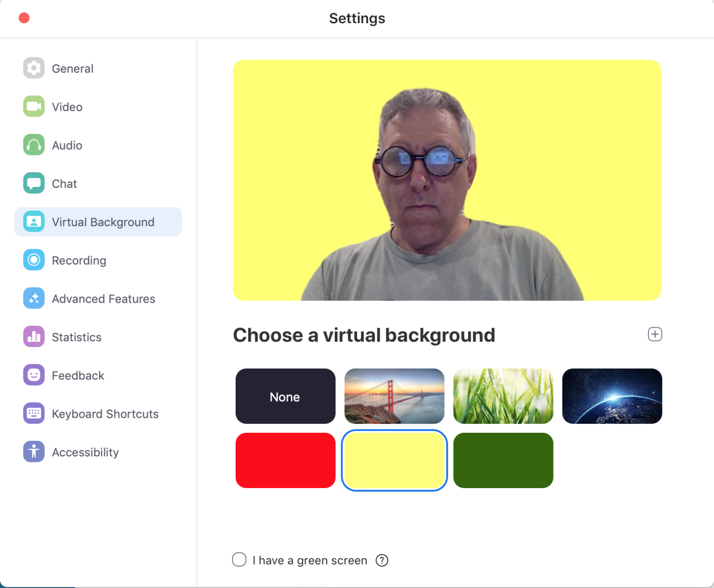Click the Statistics bar chart icon
The height and width of the screenshot is (588, 714).
coord(34,337)
